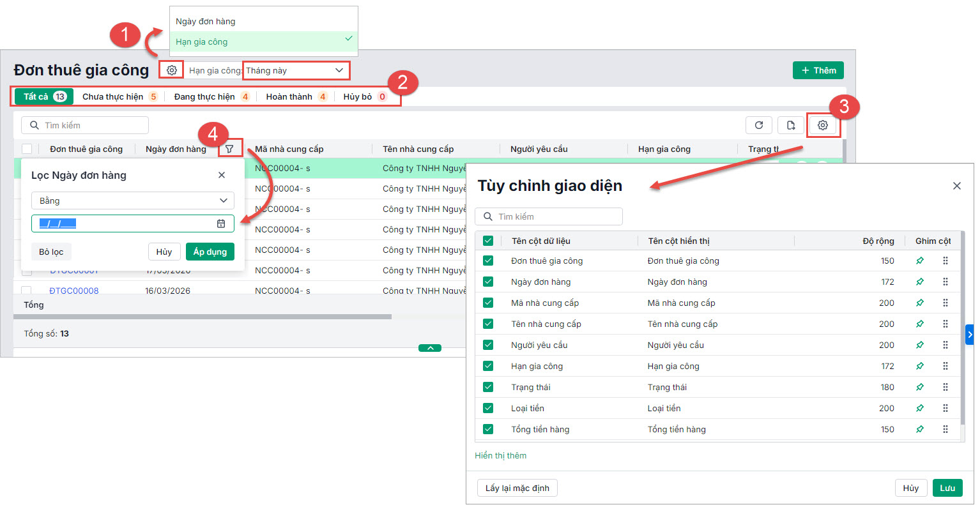Click the drag handle for Tổng tiền hàng row
This screenshot has height=507, width=980.
[946, 429]
